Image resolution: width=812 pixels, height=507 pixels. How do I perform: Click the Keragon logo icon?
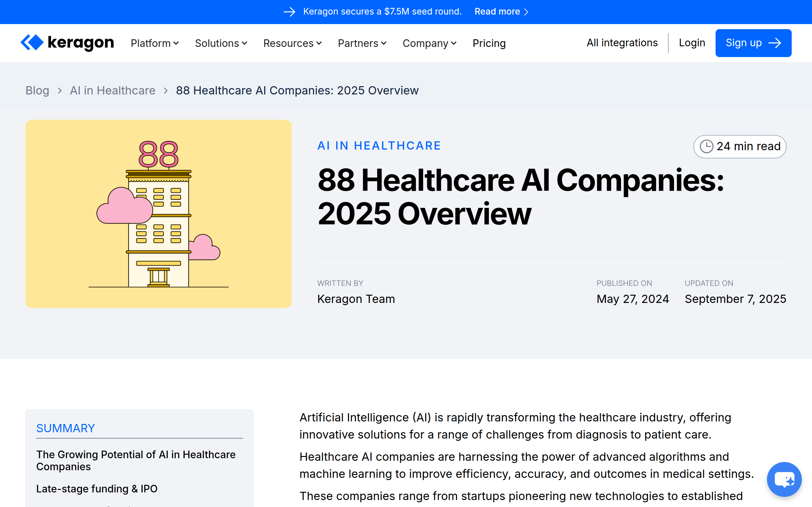pyautogui.click(x=32, y=42)
